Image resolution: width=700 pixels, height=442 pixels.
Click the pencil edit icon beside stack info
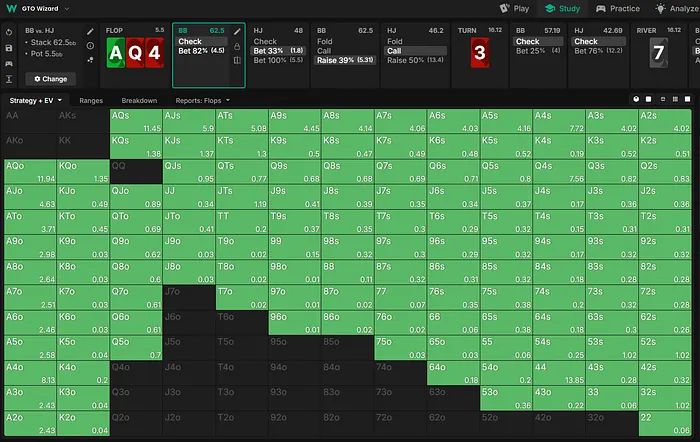coord(90,32)
